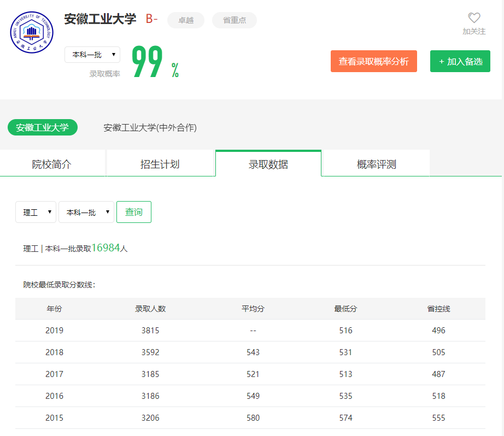Switch to the 院校简介 tab
Viewport: 504px width, 436px height.
[52, 163]
